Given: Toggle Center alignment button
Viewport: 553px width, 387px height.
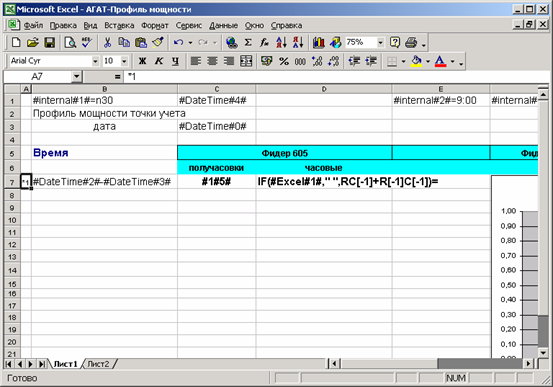Looking at the screenshot, I should [212, 61].
